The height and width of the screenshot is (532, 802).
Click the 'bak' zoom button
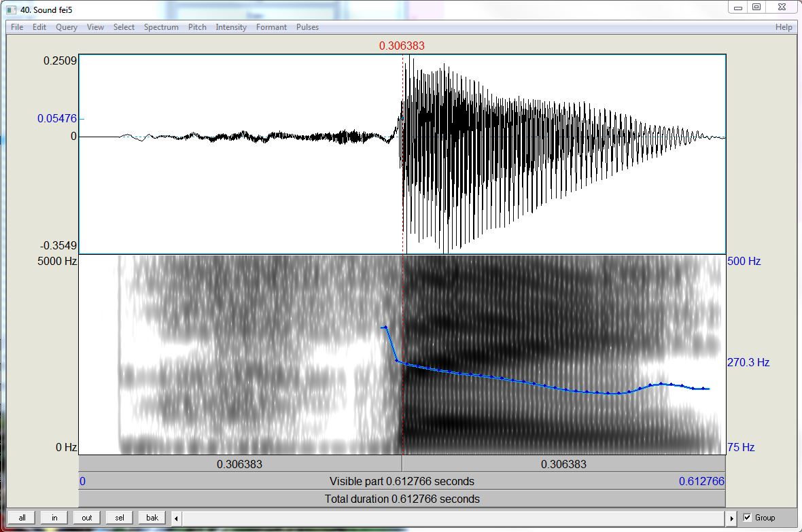[152, 518]
